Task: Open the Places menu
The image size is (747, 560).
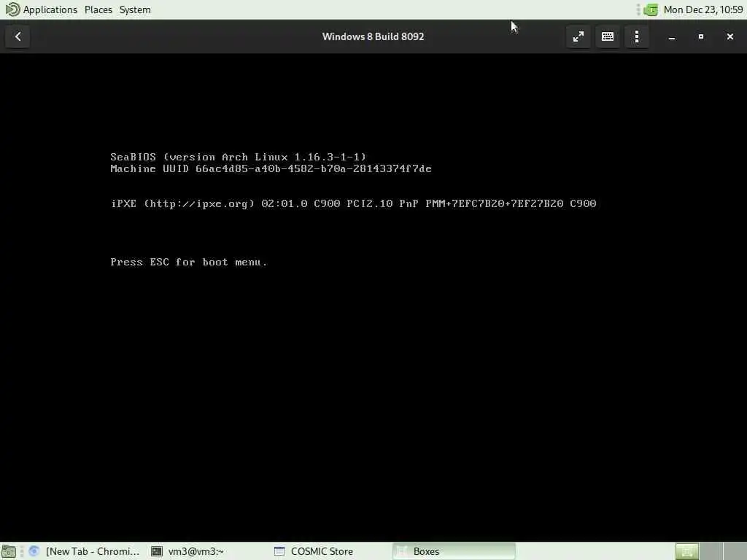Action: (x=98, y=9)
